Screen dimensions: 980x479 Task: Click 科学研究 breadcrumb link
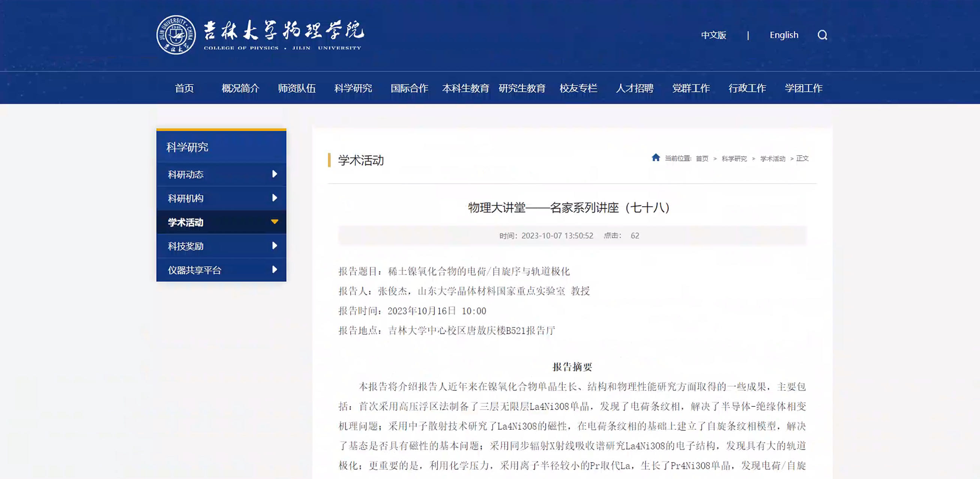734,159
